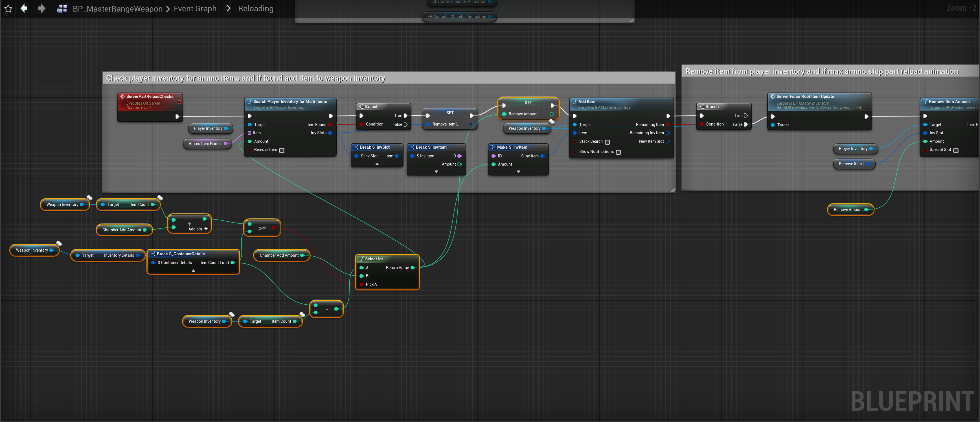
Task: Click the forward navigation arrow
Action: pos(41,8)
